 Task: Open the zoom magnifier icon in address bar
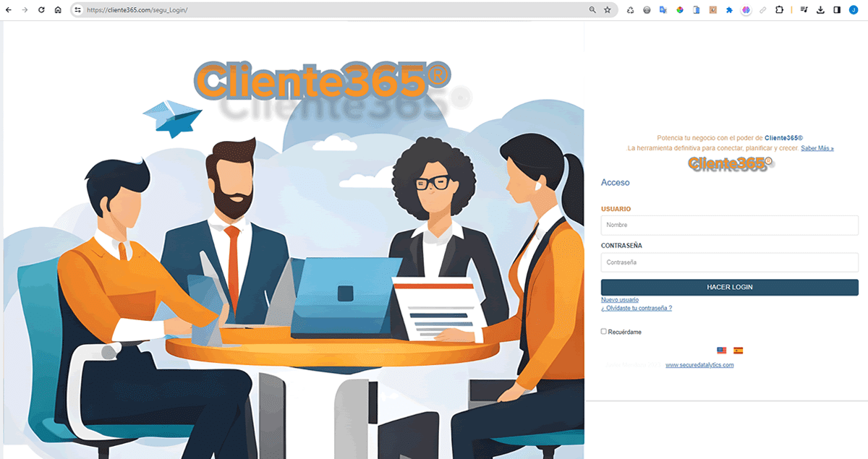click(592, 10)
